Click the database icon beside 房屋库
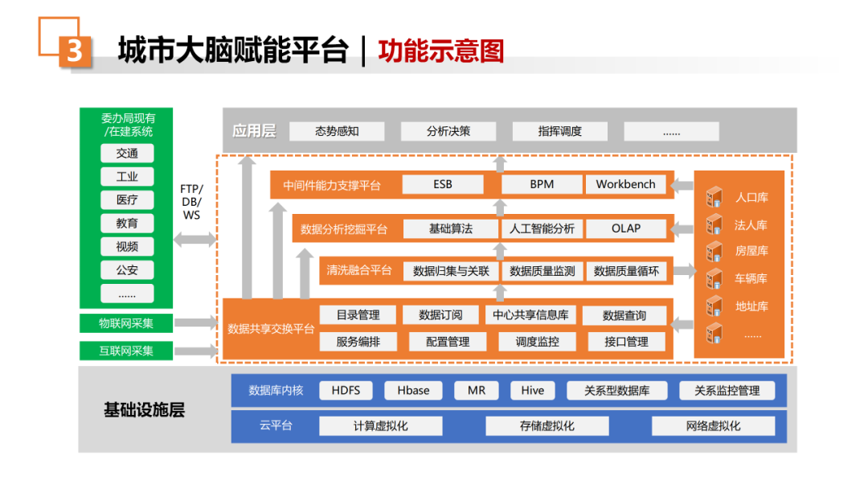 point(714,251)
